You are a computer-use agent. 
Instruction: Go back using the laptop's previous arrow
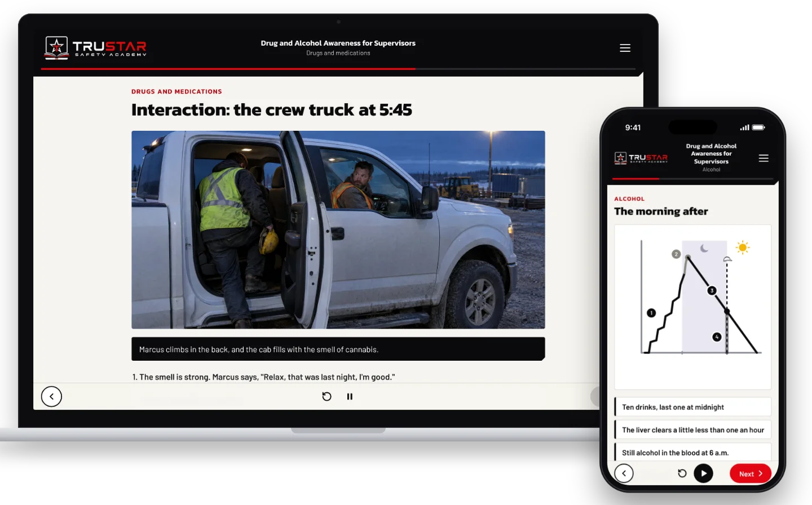pyautogui.click(x=51, y=396)
